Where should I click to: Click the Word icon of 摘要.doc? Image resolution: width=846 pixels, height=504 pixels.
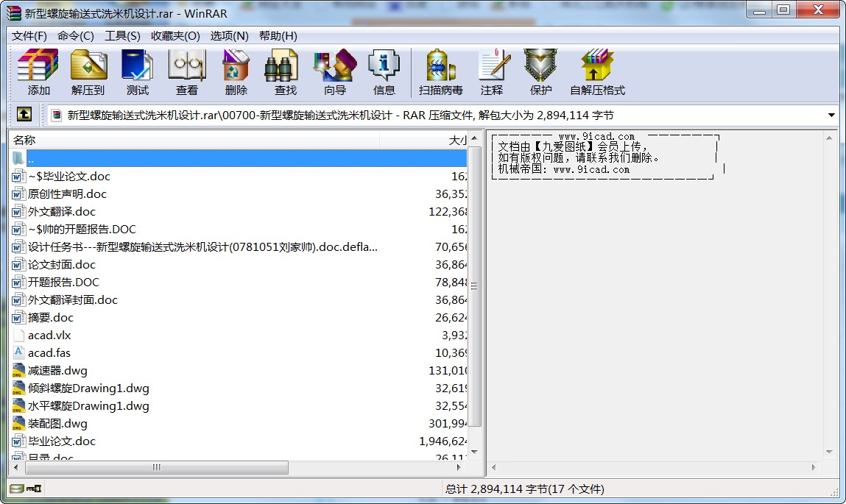[18, 318]
